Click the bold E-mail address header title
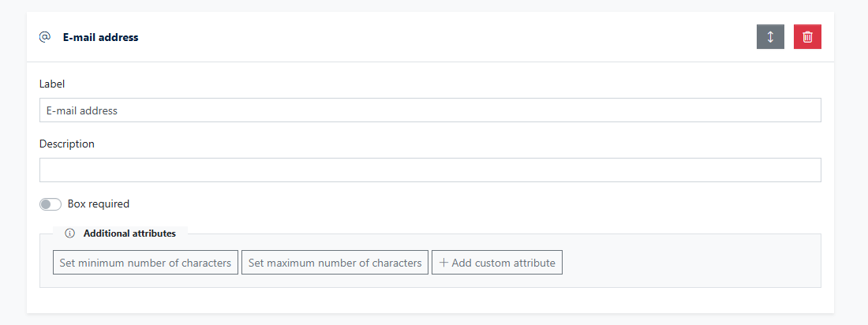 (101, 37)
